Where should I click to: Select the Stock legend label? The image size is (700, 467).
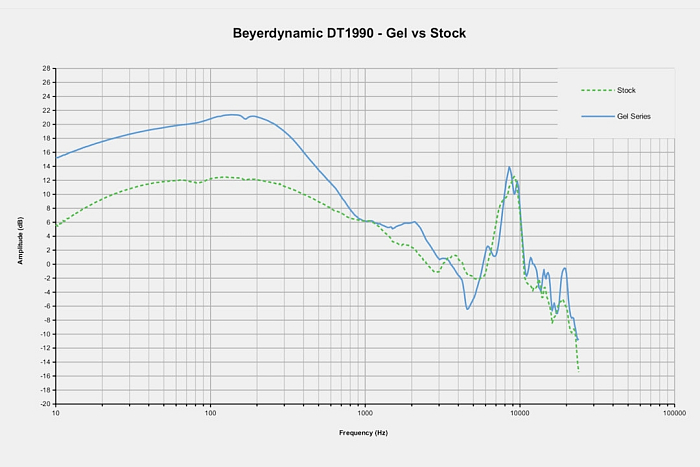(x=627, y=90)
